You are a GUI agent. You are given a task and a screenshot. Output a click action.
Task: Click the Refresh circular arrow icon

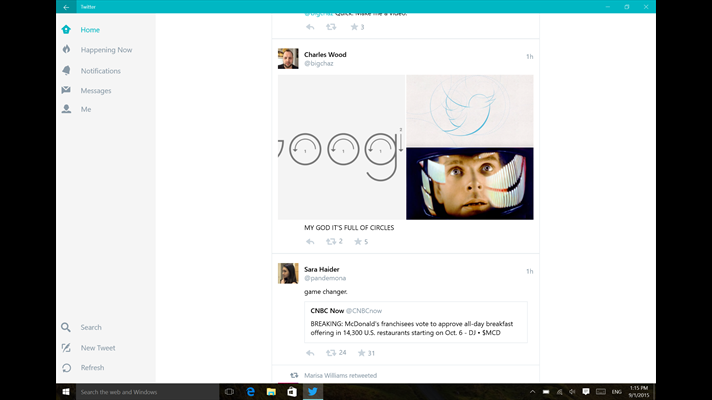[66, 368]
